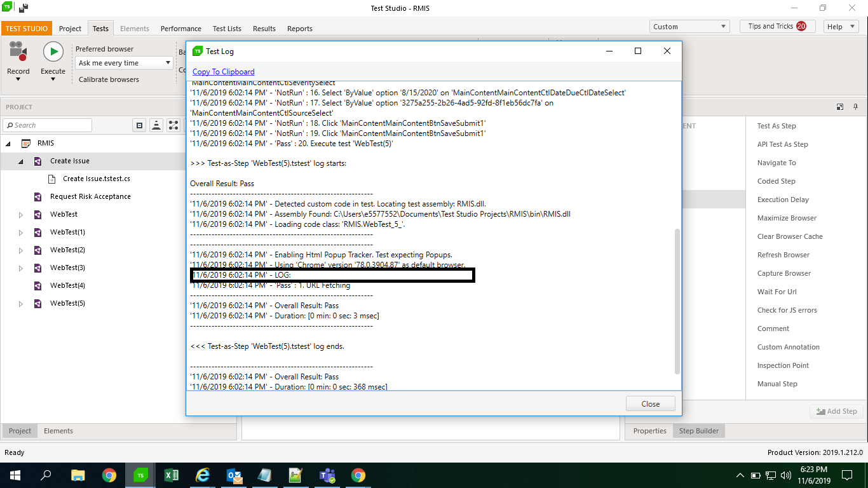Click the Tips and Tricks notification badge
This screenshot has width=868, height=488.
click(801, 26)
